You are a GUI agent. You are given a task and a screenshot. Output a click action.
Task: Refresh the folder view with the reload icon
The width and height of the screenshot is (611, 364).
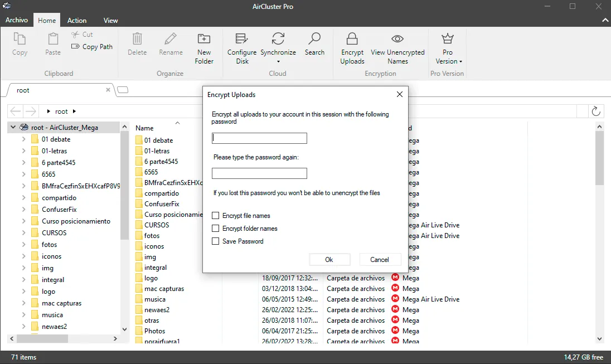pos(596,111)
